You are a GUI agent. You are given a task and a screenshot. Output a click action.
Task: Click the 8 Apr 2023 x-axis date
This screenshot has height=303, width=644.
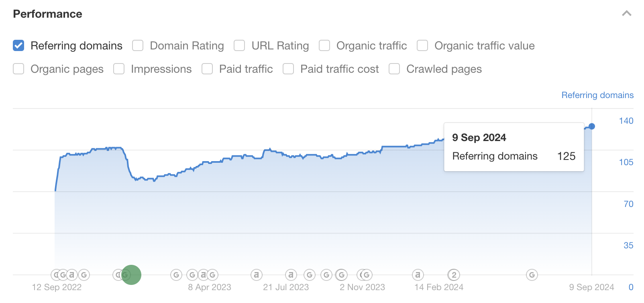210,287
